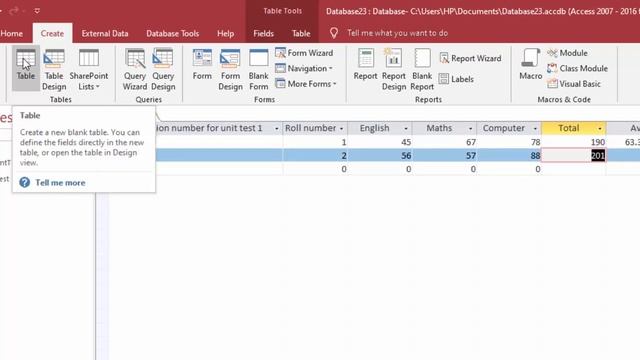Open the External Data tab
The width and height of the screenshot is (640, 360).
tap(105, 33)
